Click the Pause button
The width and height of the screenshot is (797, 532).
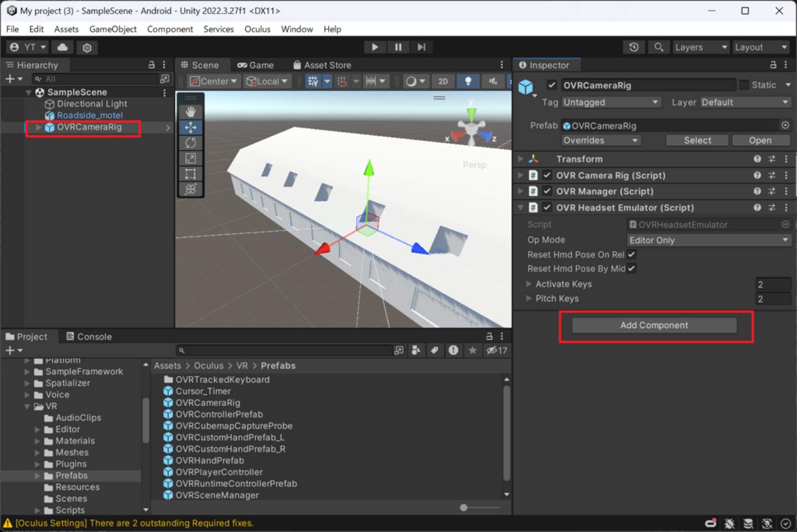coord(398,47)
